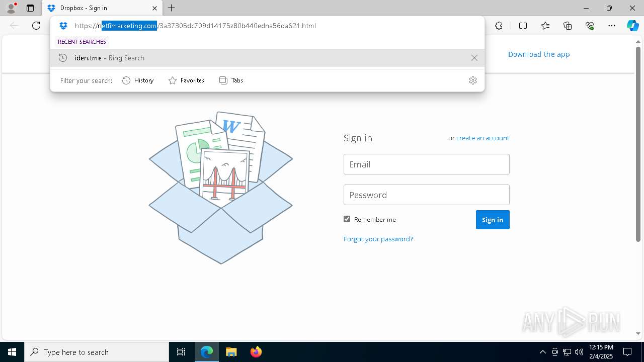Open address bar search settings gear

pyautogui.click(x=472, y=80)
